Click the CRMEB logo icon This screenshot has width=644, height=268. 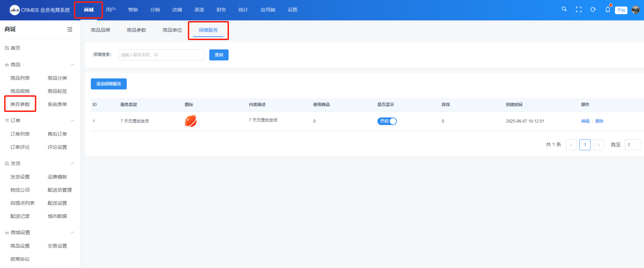click(15, 10)
